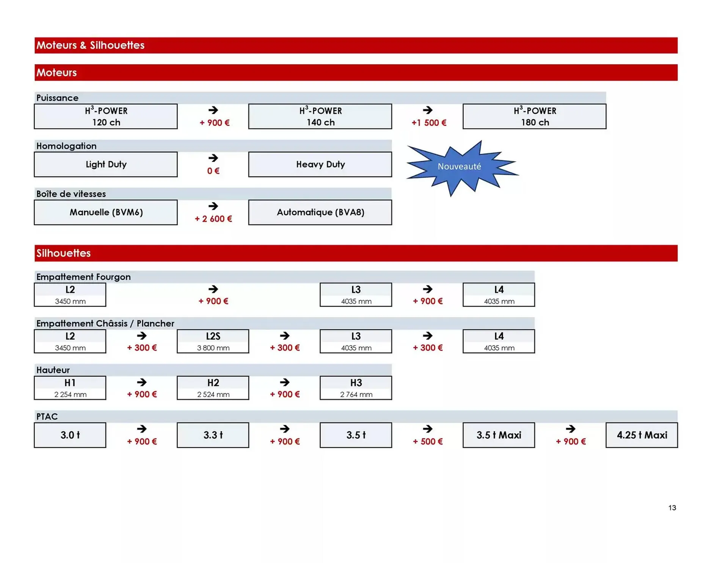Click arrow between Light Duty and Heavy Duty

coord(213,158)
